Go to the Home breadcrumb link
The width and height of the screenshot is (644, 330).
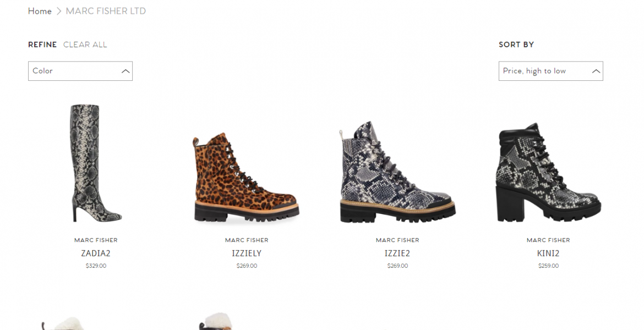coord(40,11)
